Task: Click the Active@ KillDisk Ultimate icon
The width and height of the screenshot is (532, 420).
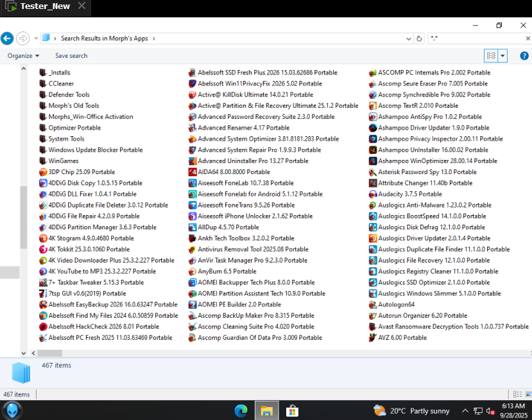Action: tap(193, 95)
